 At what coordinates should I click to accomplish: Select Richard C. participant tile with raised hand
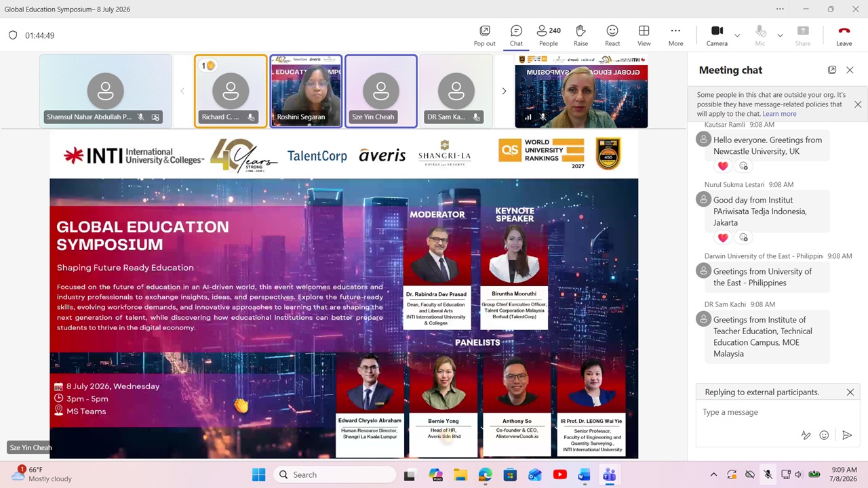pyautogui.click(x=231, y=91)
